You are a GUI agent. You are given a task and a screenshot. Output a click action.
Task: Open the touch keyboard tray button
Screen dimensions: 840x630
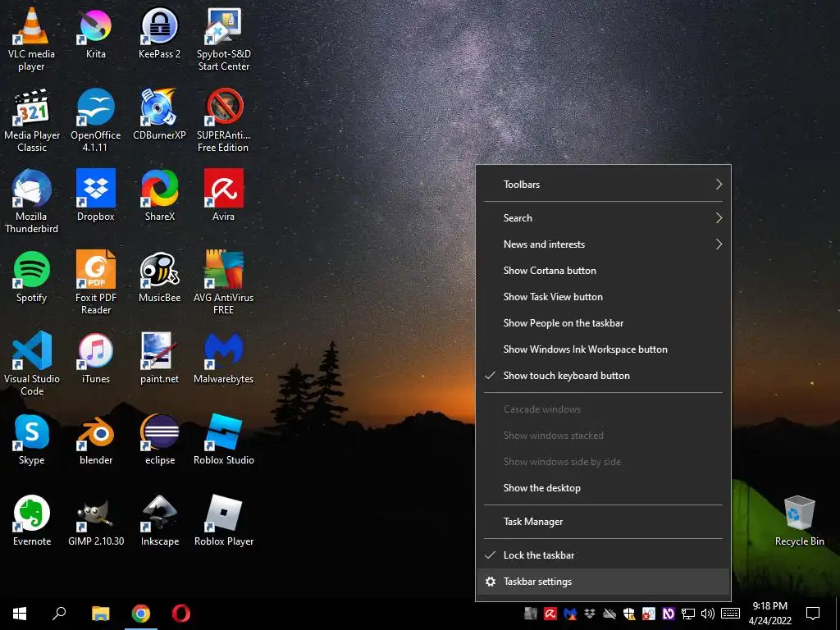click(730, 614)
